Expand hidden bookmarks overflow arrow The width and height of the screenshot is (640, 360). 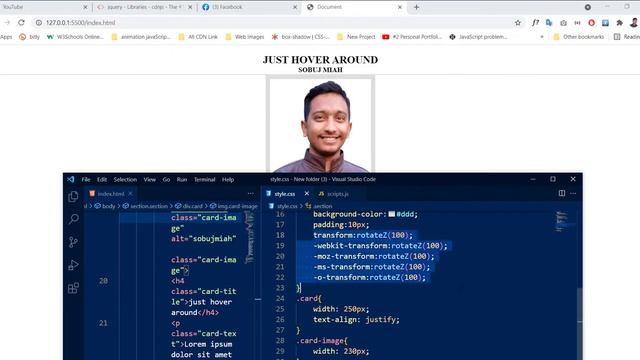click(x=542, y=37)
